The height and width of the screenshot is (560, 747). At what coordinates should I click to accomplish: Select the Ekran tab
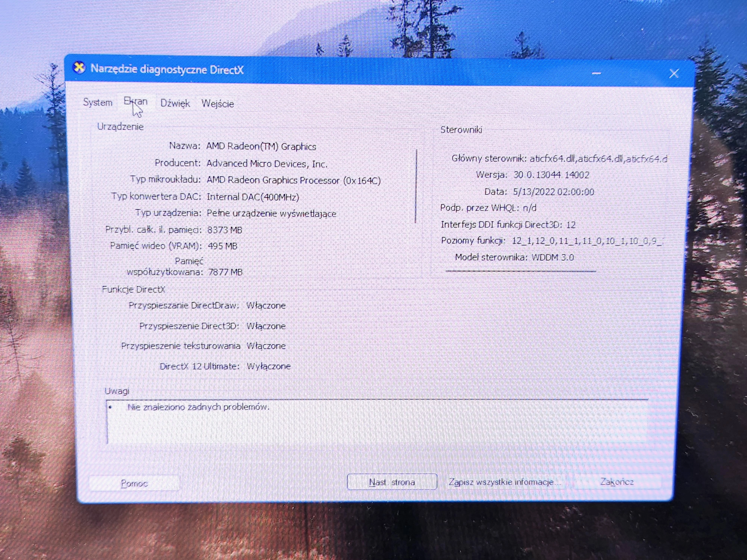[x=135, y=102]
